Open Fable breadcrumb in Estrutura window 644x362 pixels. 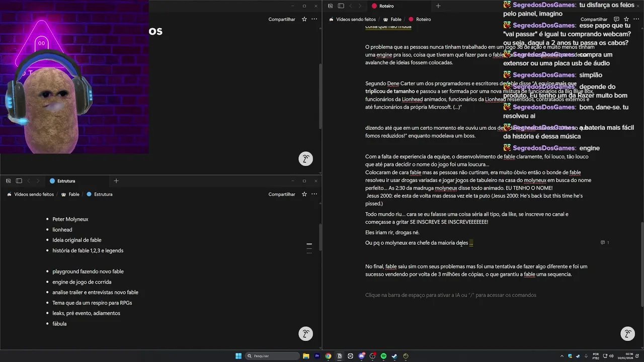point(70,194)
